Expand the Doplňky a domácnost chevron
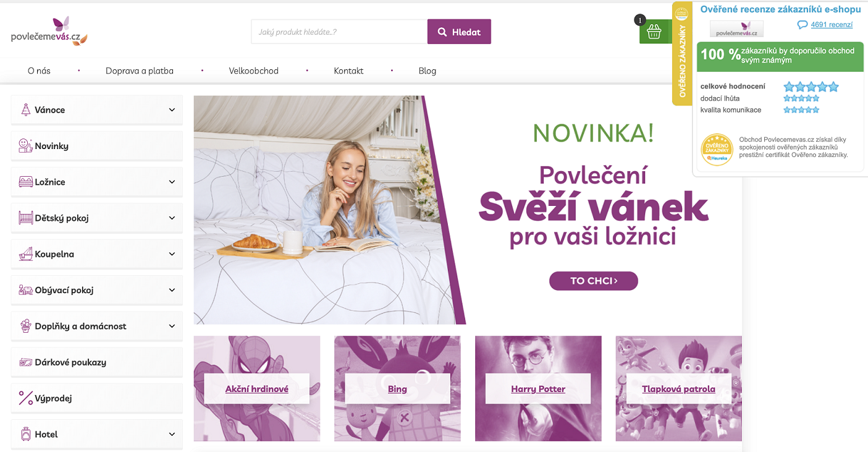Image resolution: width=868 pixels, height=452 pixels. tap(172, 326)
